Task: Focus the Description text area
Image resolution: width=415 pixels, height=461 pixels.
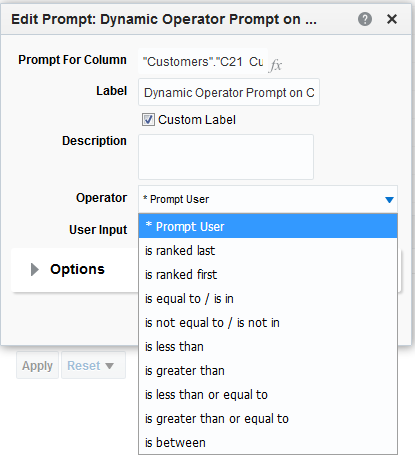Action: click(x=226, y=157)
